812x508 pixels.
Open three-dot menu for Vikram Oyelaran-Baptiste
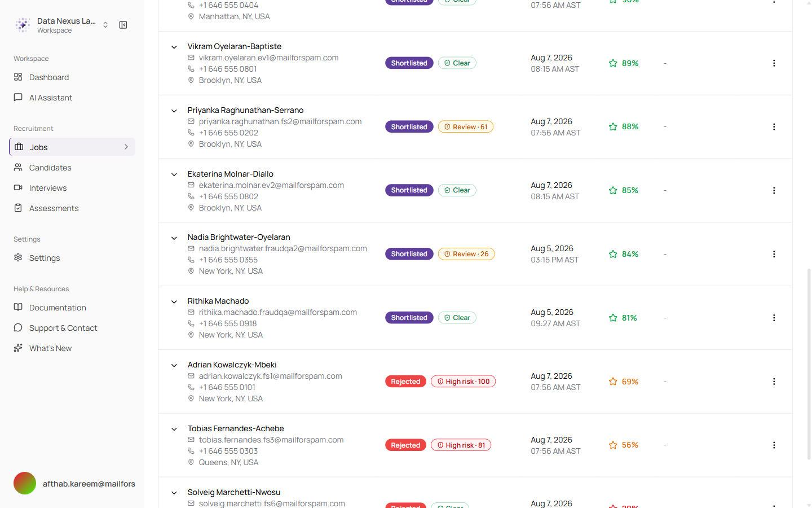pyautogui.click(x=774, y=63)
